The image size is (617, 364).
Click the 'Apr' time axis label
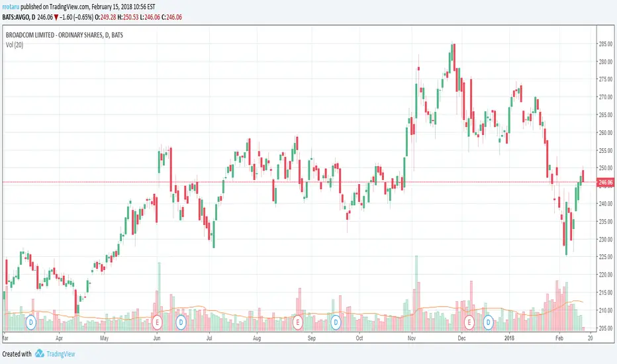(x=59, y=338)
